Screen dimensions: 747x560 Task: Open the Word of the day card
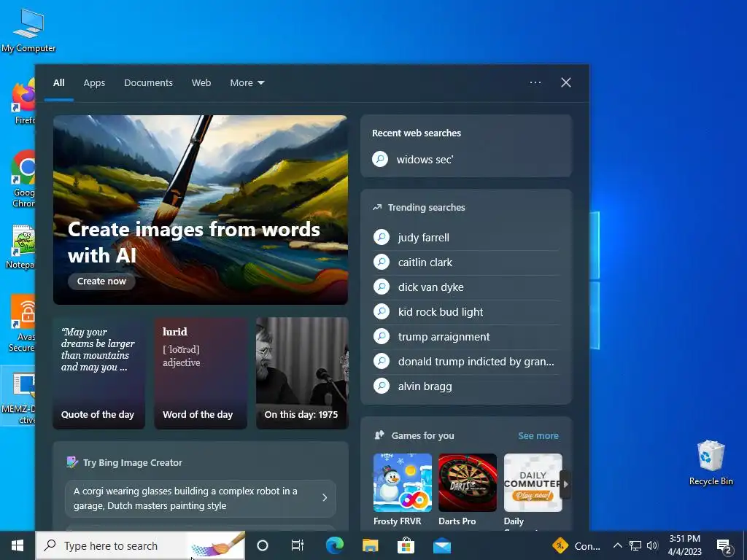[201, 373]
